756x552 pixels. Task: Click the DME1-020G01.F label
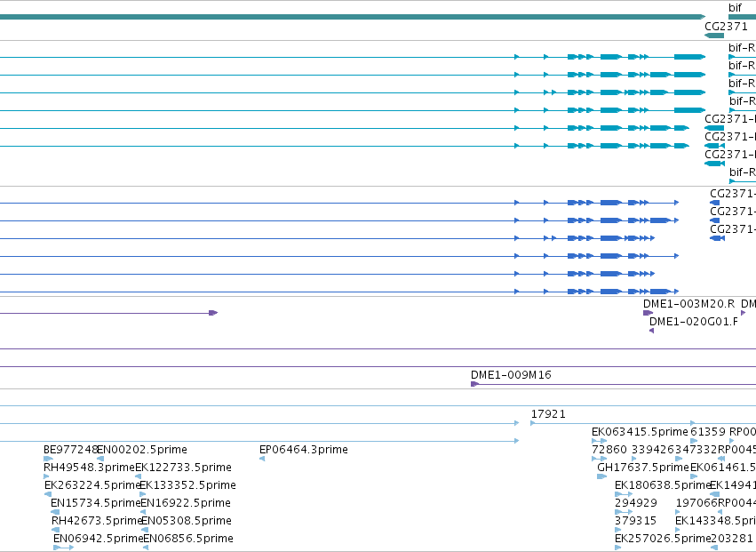pyautogui.click(x=693, y=322)
